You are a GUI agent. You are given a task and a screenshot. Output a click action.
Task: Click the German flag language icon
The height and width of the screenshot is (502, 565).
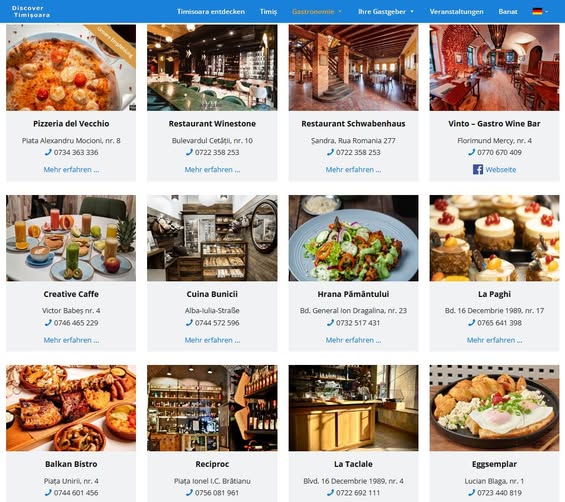537,12
